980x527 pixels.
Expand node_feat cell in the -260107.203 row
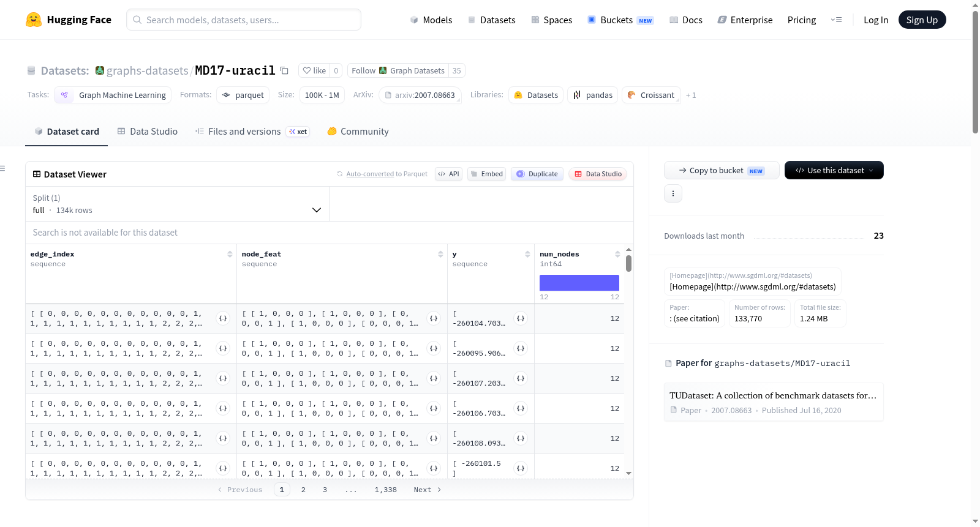[434, 378]
